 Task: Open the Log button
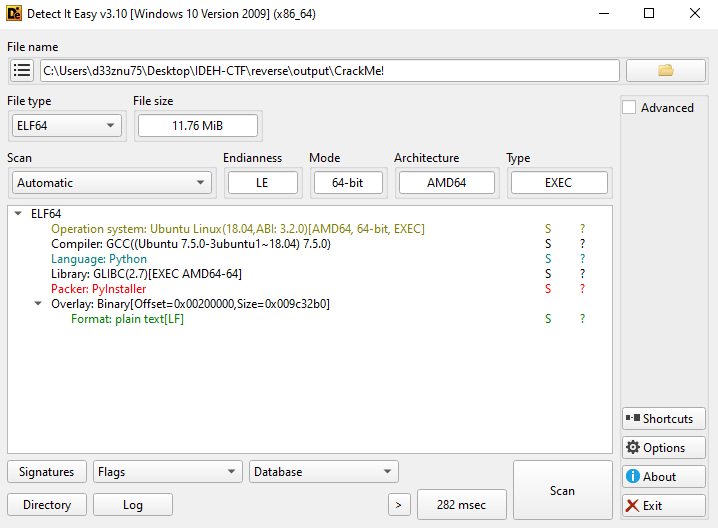click(133, 505)
